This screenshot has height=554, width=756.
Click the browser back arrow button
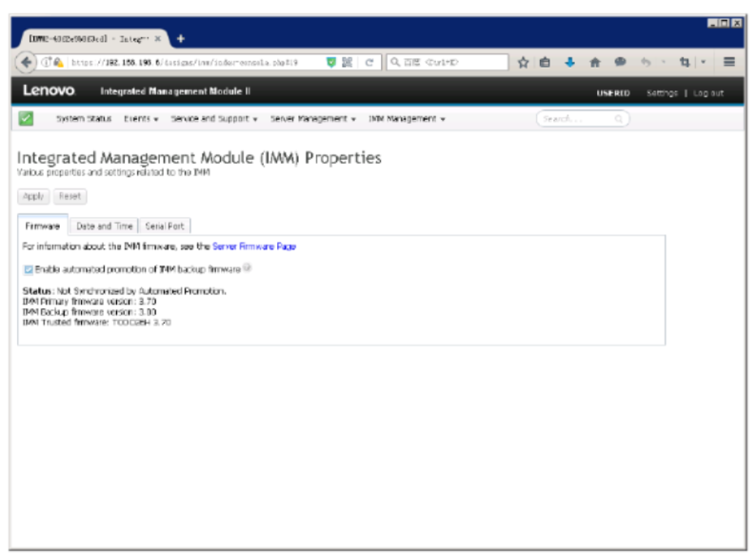[26, 62]
